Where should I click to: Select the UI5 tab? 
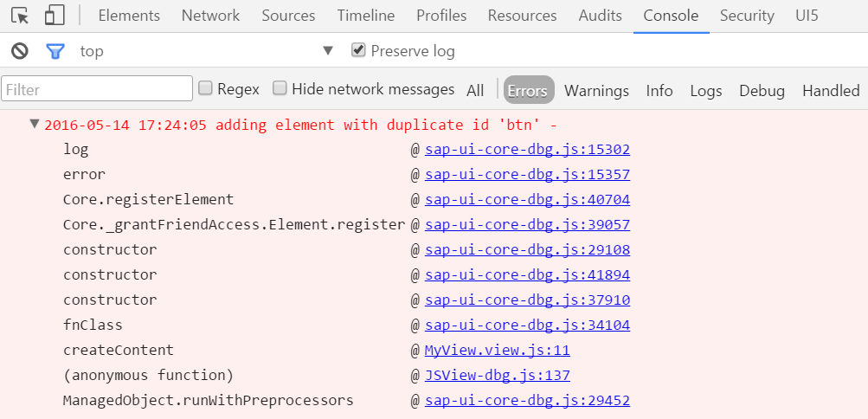807,16
